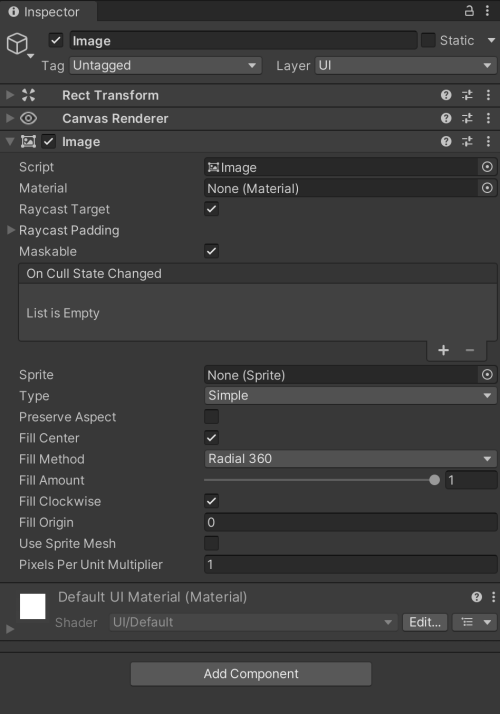Image resolution: width=500 pixels, height=714 pixels.
Task: Open help for Default UI Material
Action: (476, 597)
